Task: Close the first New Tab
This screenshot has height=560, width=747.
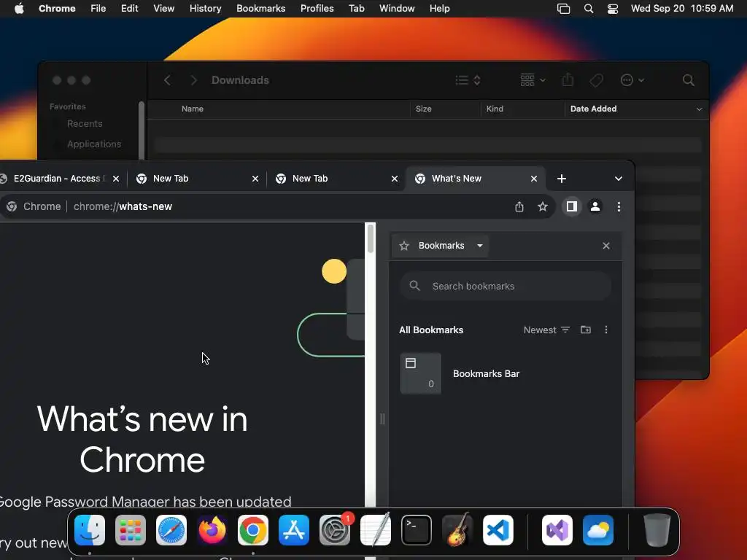Action: (x=255, y=179)
